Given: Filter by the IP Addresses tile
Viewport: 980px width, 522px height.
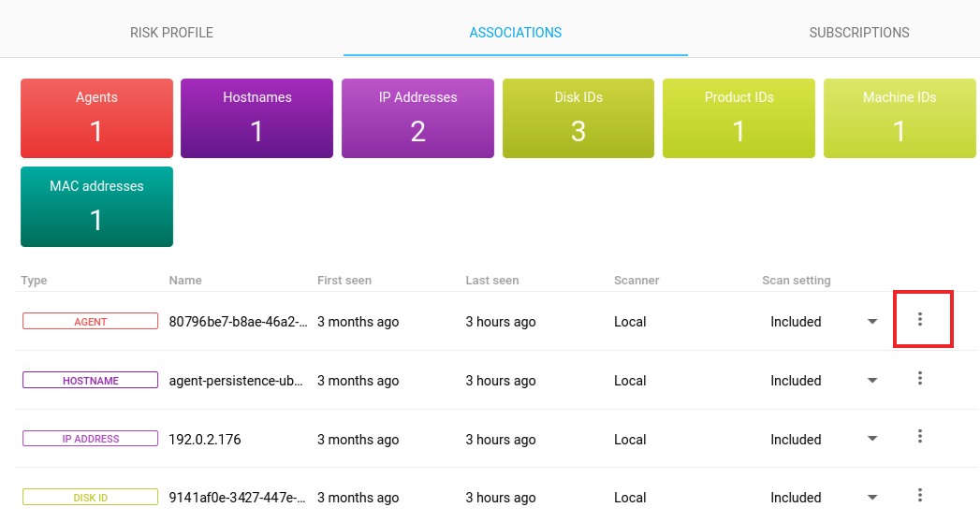Looking at the screenshot, I should click(x=417, y=118).
